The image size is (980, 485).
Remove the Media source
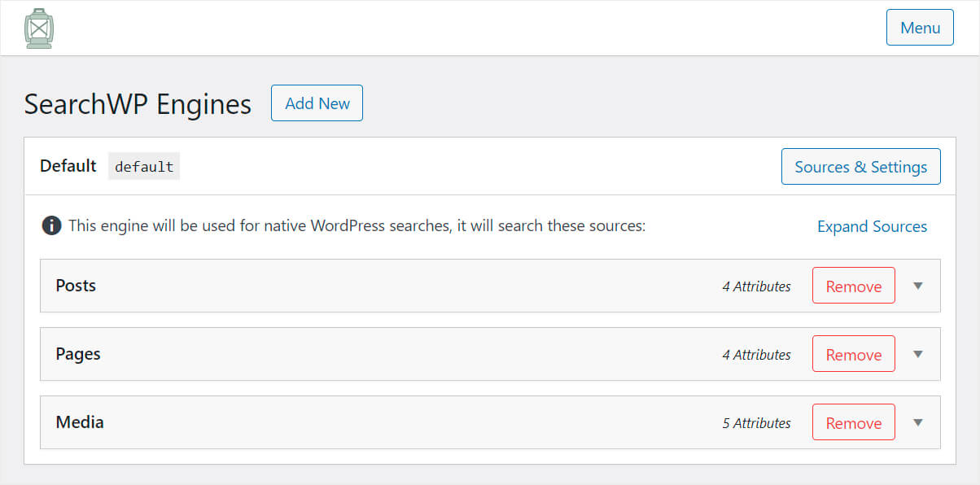click(x=853, y=423)
